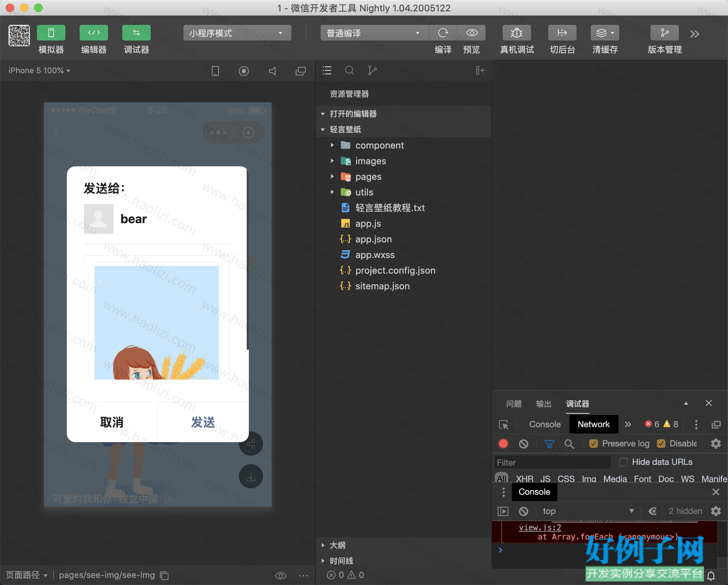Click the view.js:2 source link
728x585 pixels.
tap(540, 527)
